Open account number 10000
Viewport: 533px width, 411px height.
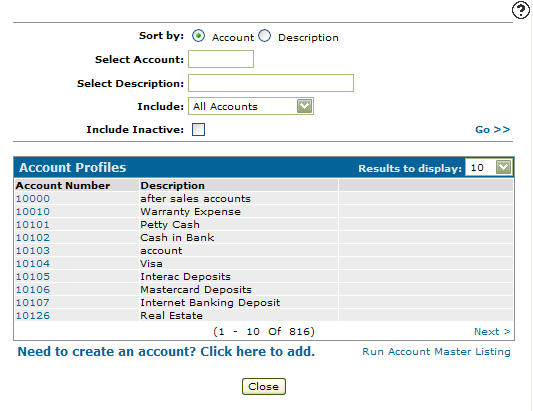33,199
